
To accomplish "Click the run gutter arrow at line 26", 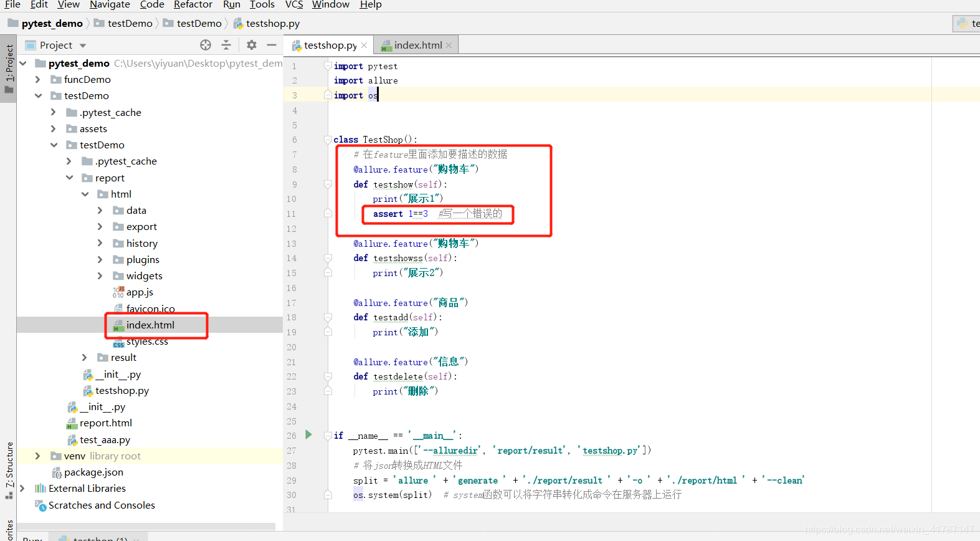I will pos(308,435).
